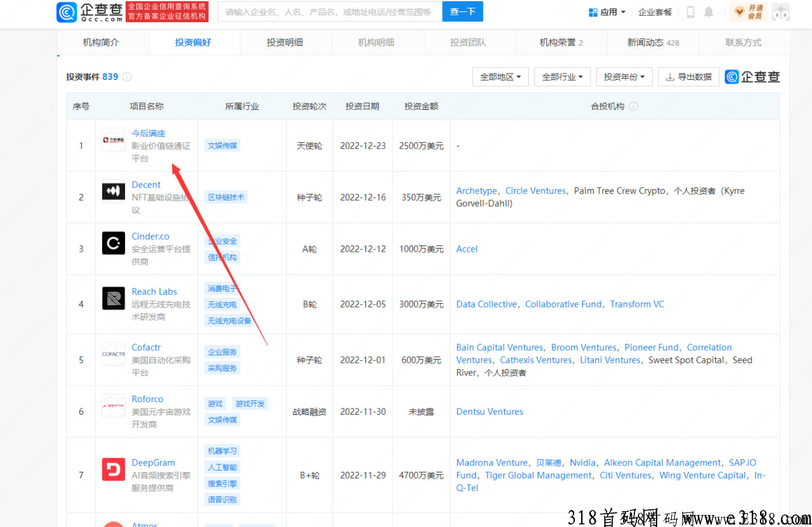
Task: Open the Madrona Venture investor link
Action: (x=492, y=463)
